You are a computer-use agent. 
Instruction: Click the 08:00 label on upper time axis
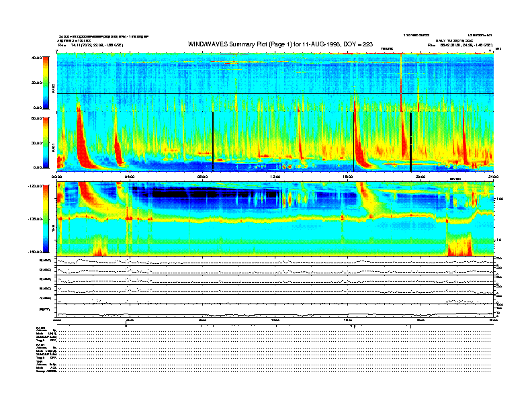click(202, 177)
